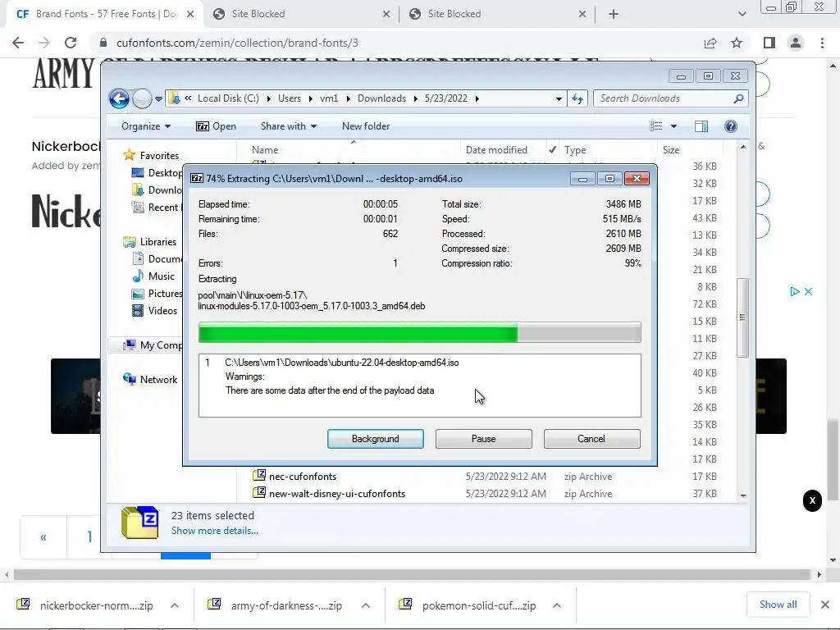Click the cufonfonts.com address bar
Viewport: 840px width, 630px height.
coord(396,43)
